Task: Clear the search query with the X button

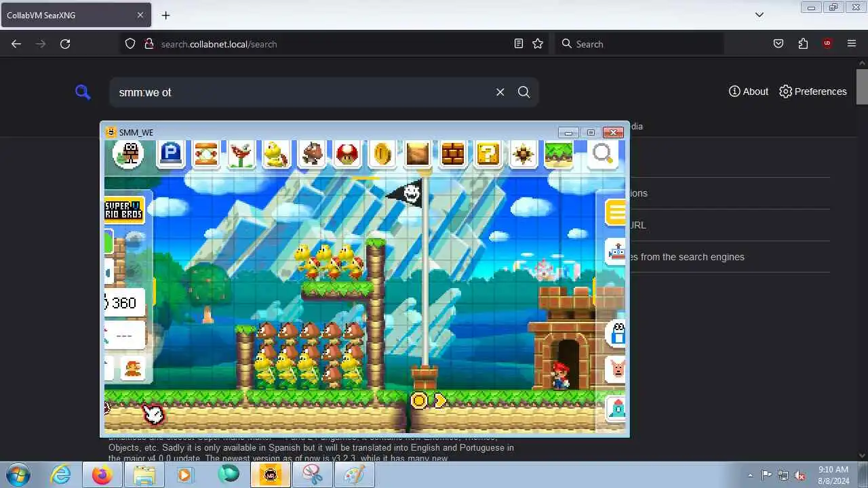Action: click(500, 92)
